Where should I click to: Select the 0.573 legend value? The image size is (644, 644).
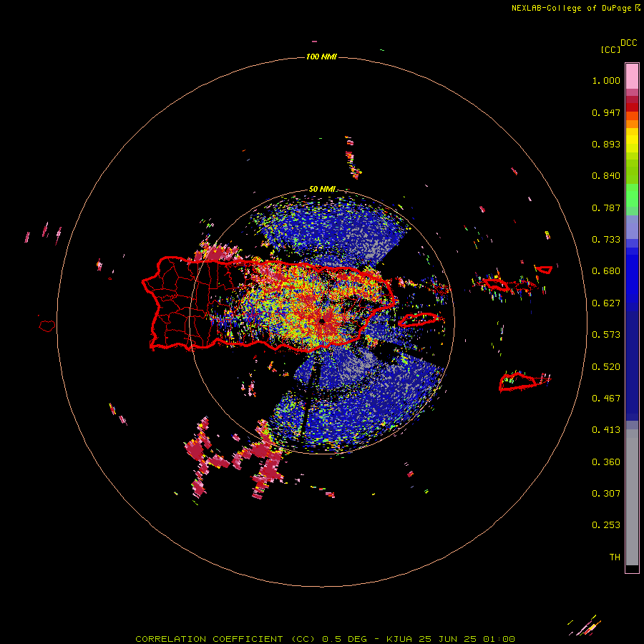pos(606,335)
